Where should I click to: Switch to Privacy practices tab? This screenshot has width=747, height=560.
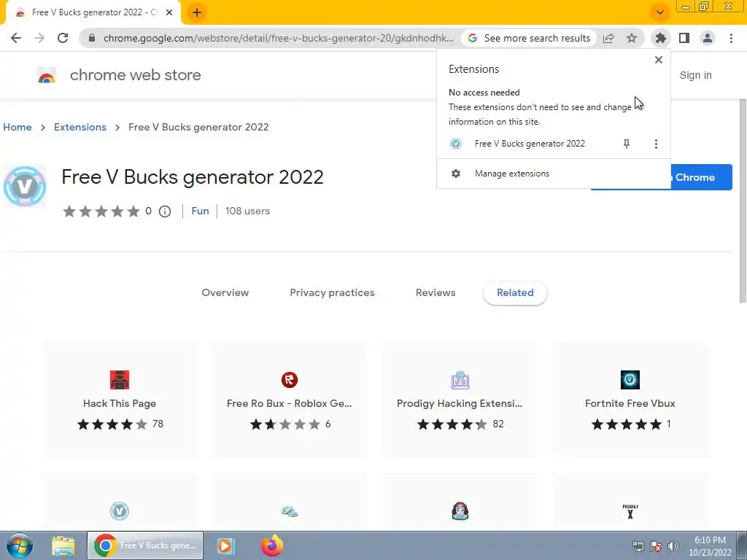coord(332,293)
